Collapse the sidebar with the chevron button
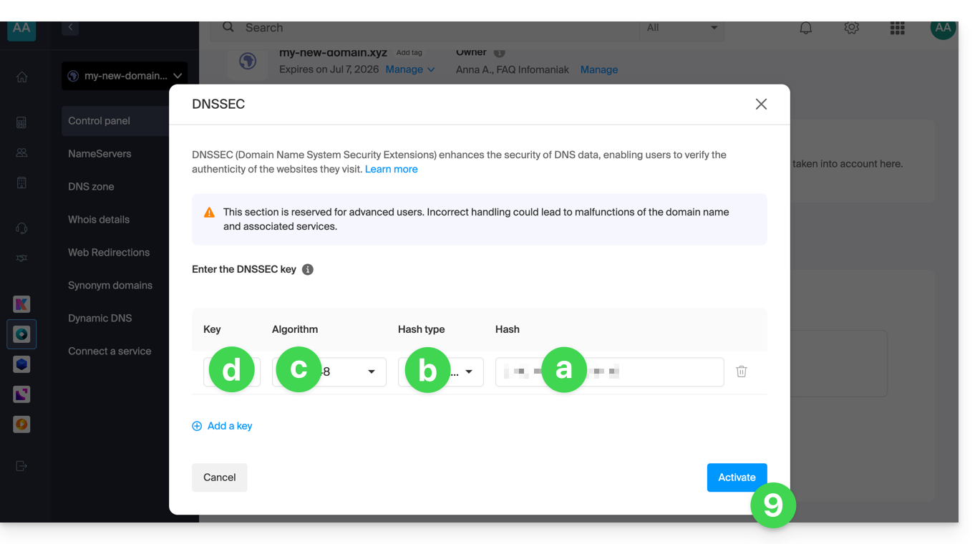This screenshot has width=980, height=544. coord(70,28)
